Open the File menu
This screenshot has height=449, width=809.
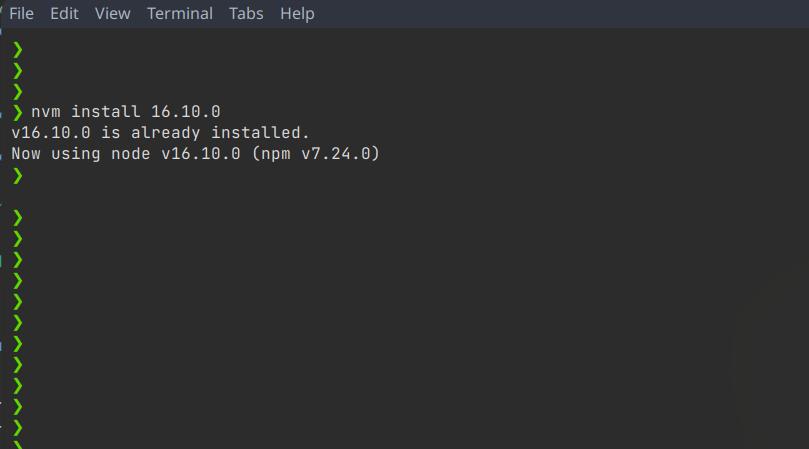coord(21,13)
